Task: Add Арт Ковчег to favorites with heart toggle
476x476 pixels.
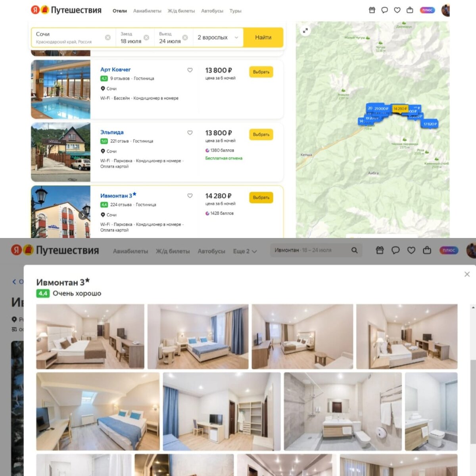Action: pos(190,70)
